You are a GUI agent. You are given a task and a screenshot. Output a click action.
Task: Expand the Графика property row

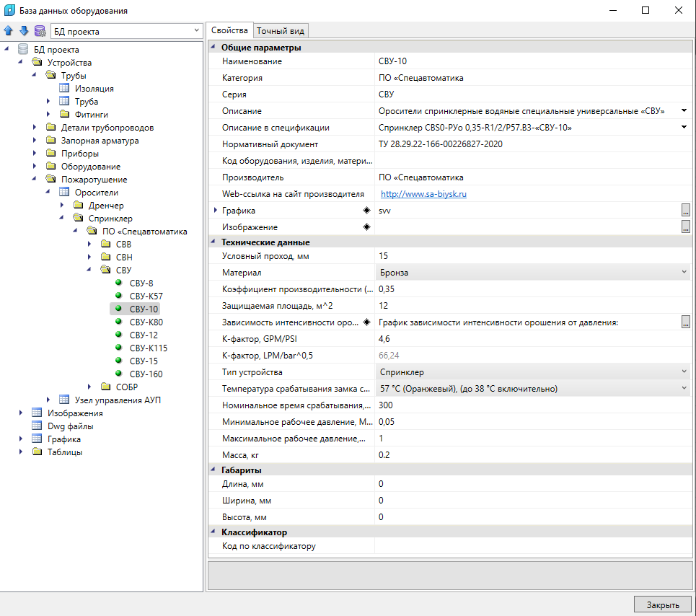tap(215, 210)
